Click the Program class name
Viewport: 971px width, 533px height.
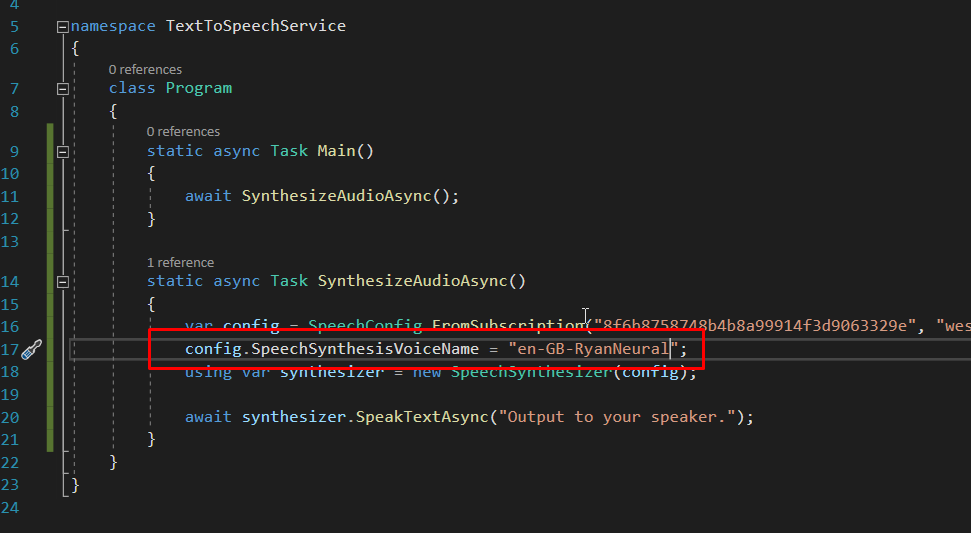(x=198, y=89)
